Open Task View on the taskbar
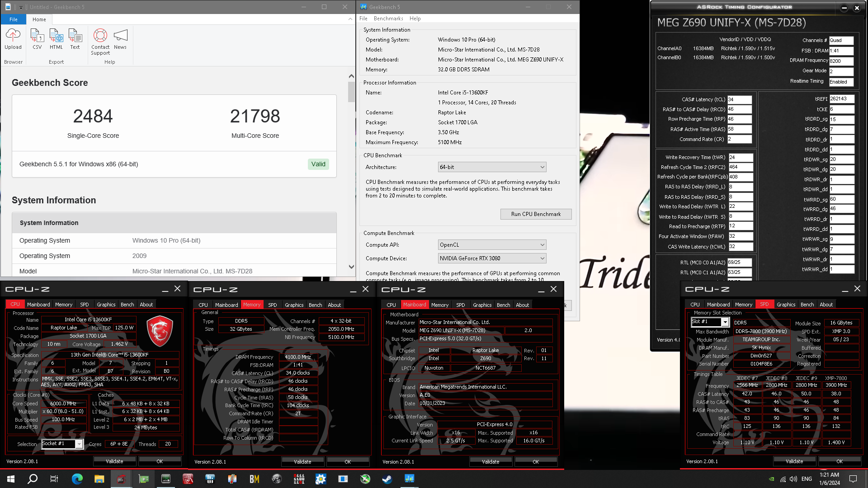Viewport: 868px width, 488px height. click(x=54, y=479)
